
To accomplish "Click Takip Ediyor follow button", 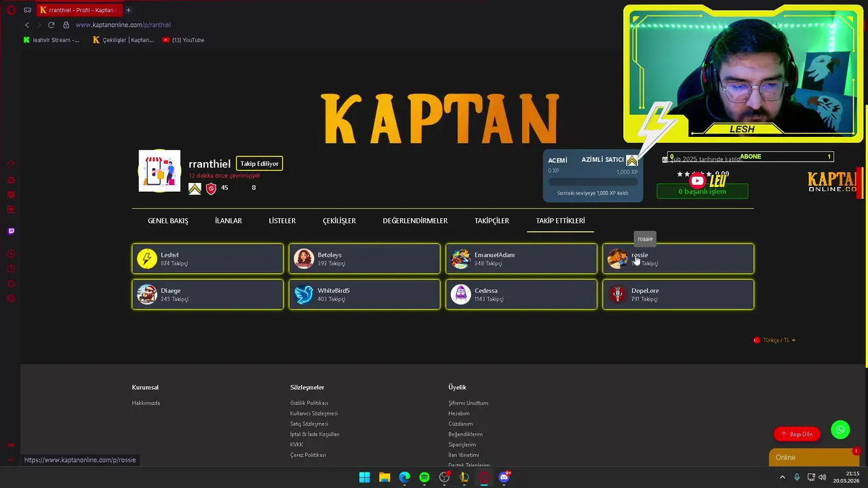I will 260,163.
